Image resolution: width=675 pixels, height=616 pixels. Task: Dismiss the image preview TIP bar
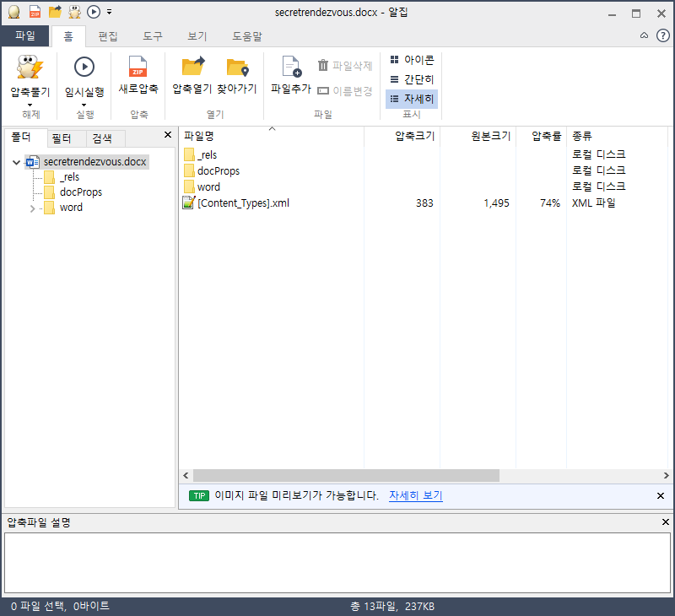tap(661, 496)
